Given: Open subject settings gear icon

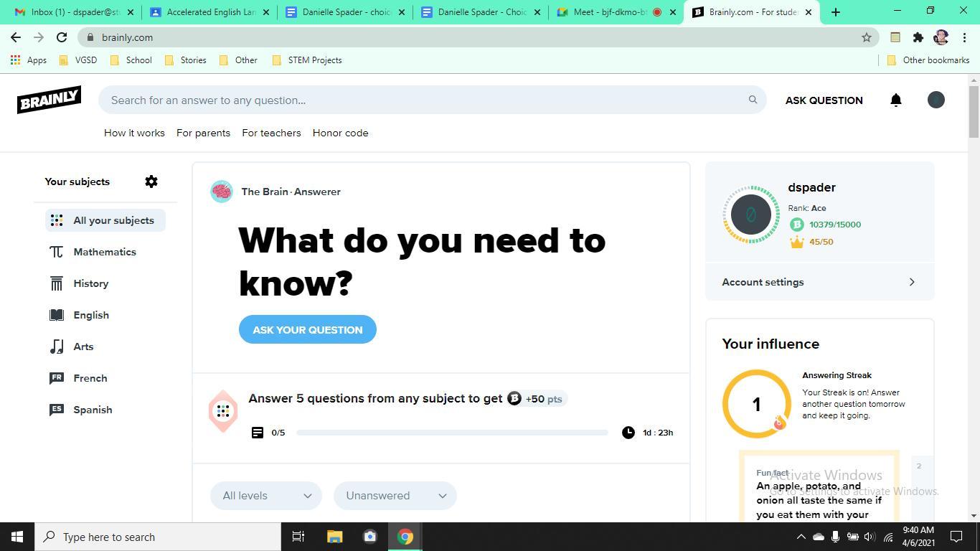Looking at the screenshot, I should pyautogui.click(x=151, y=182).
